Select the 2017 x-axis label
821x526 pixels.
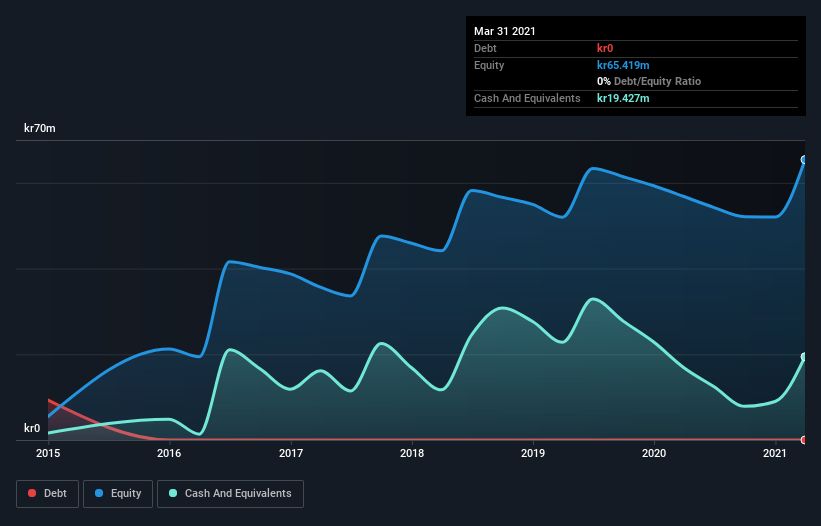(291, 453)
